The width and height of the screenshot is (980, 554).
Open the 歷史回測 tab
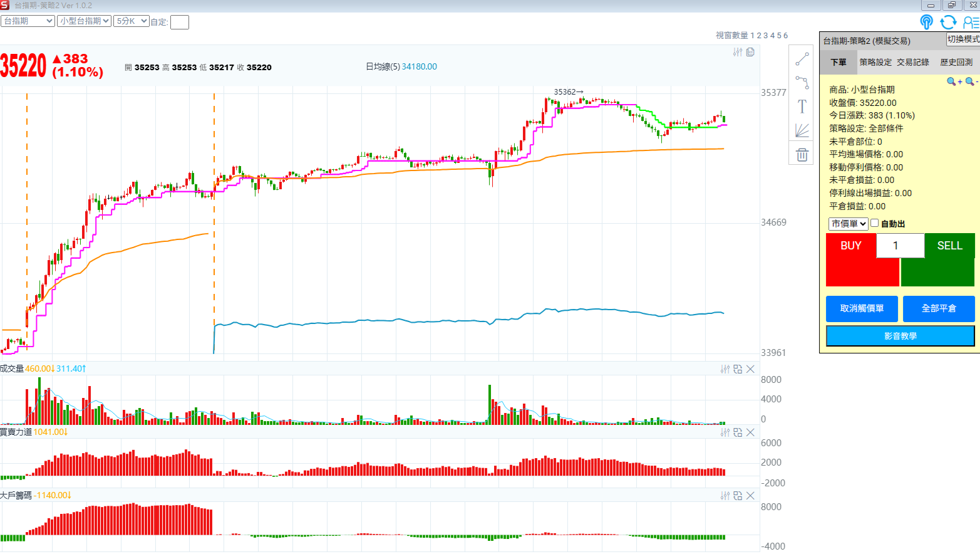pyautogui.click(x=956, y=62)
